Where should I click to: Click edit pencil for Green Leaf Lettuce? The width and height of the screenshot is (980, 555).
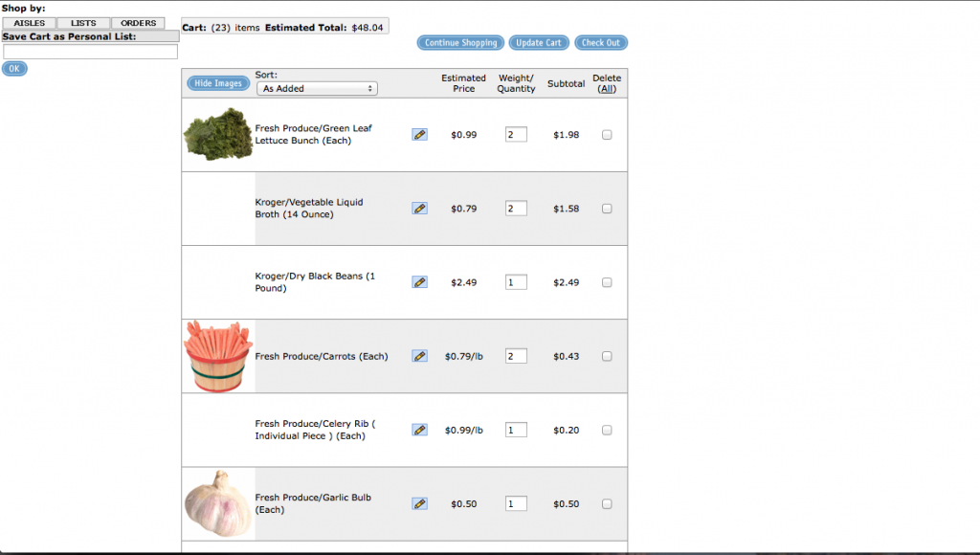[x=419, y=135]
